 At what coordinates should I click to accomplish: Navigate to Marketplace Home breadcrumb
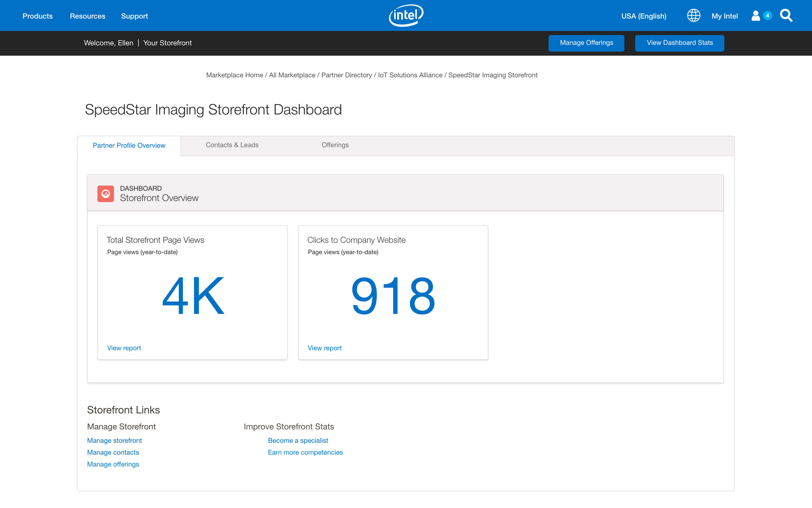click(x=235, y=75)
